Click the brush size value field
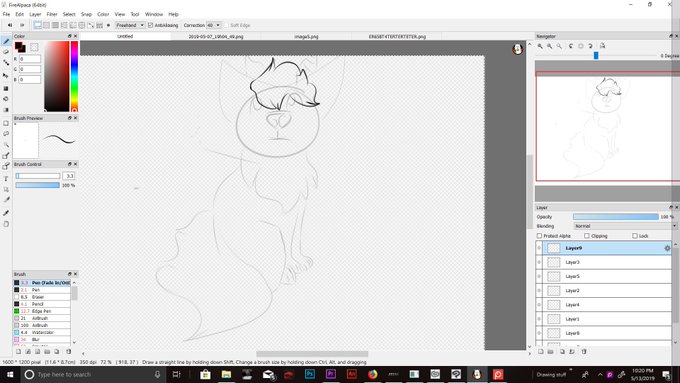 coord(69,176)
